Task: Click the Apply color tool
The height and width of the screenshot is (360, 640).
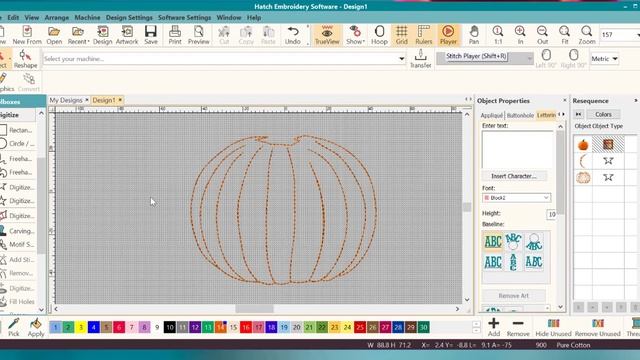Action: click(x=36, y=327)
